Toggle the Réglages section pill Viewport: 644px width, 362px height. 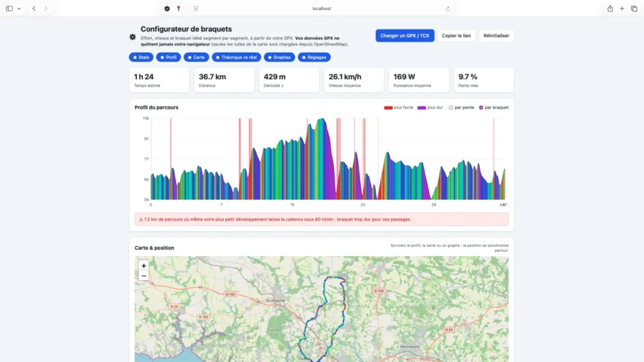[314, 57]
